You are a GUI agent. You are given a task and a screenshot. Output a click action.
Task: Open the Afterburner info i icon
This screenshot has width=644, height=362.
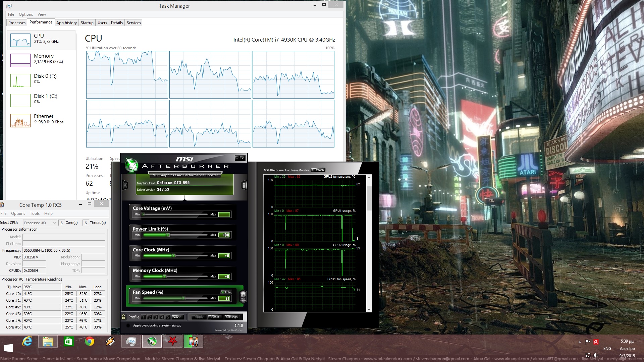point(244,185)
